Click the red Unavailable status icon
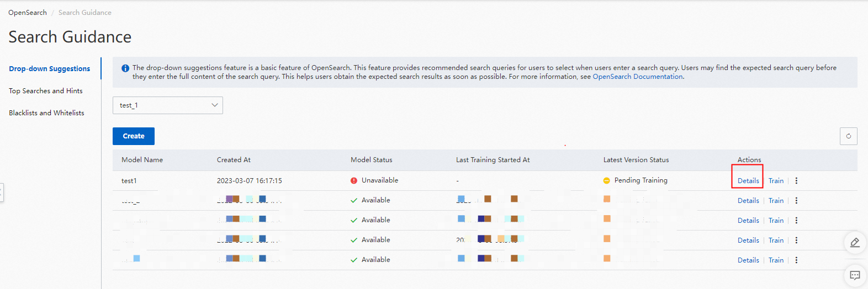 [x=354, y=180]
